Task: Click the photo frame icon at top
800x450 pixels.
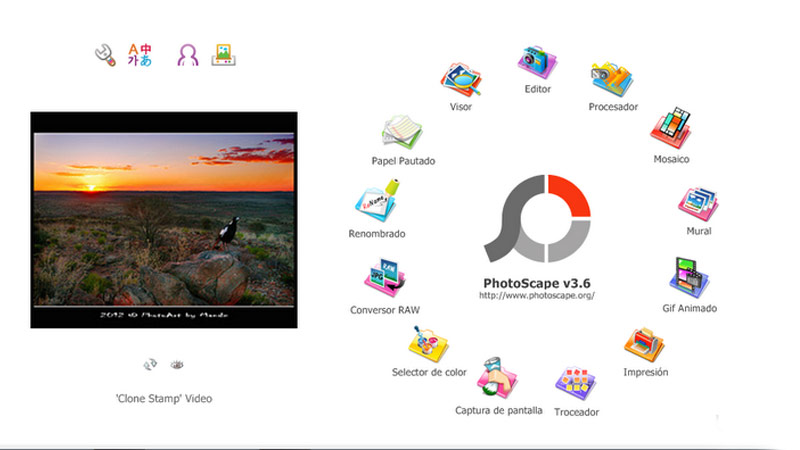Action: [x=225, y=55]
